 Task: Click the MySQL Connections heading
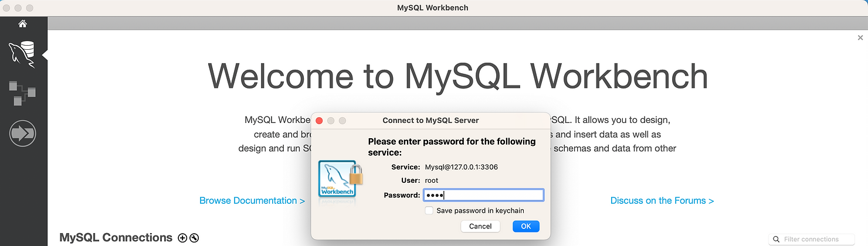coord(116,238)
